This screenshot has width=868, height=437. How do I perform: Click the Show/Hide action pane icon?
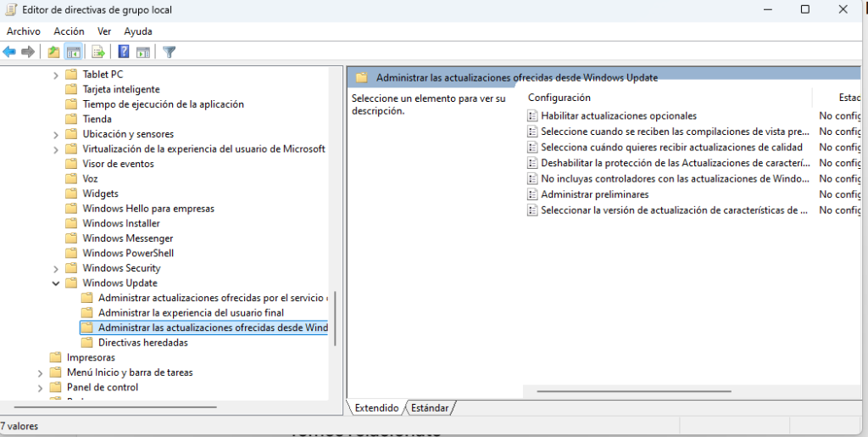[143, 52]
